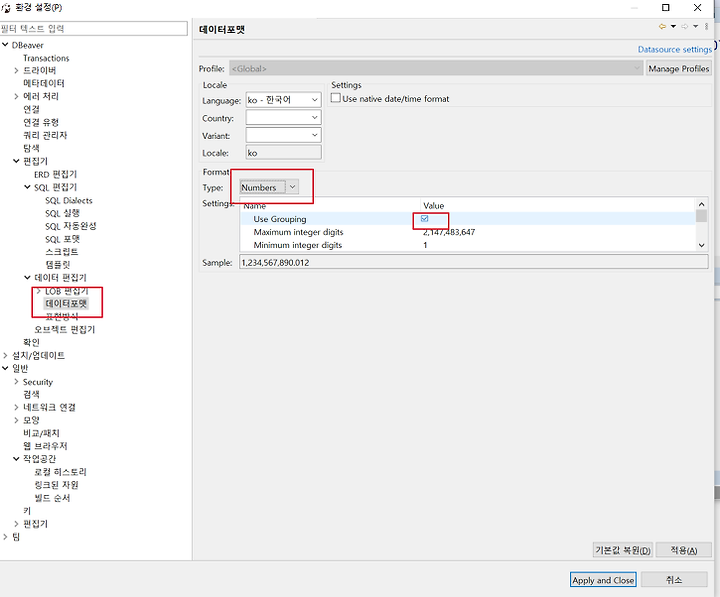Select 로컬 히스토리 in the tree
The width and height of the screenshot is (720, 597).
60,472
